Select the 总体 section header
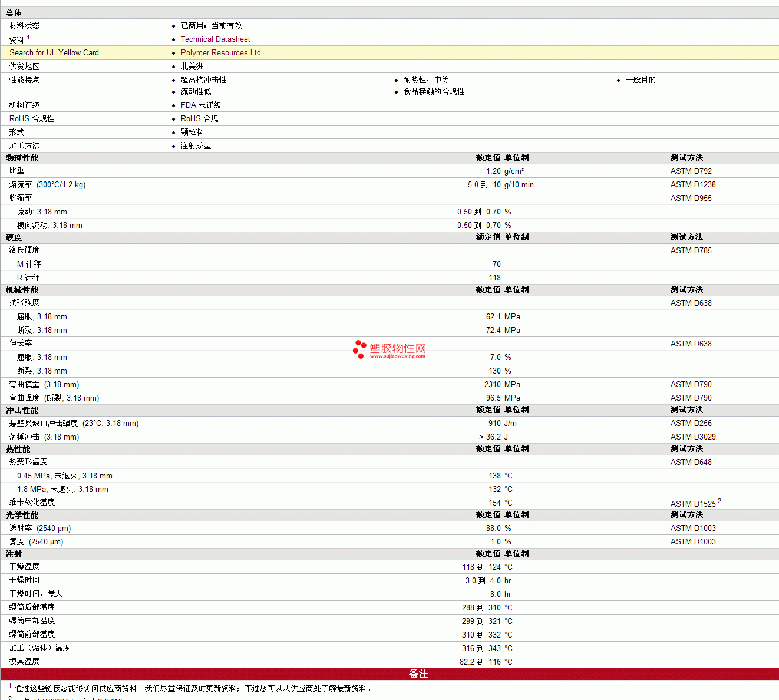Viewport: 779px width, 700px height. pyautogui.click(x=14, y=12)
